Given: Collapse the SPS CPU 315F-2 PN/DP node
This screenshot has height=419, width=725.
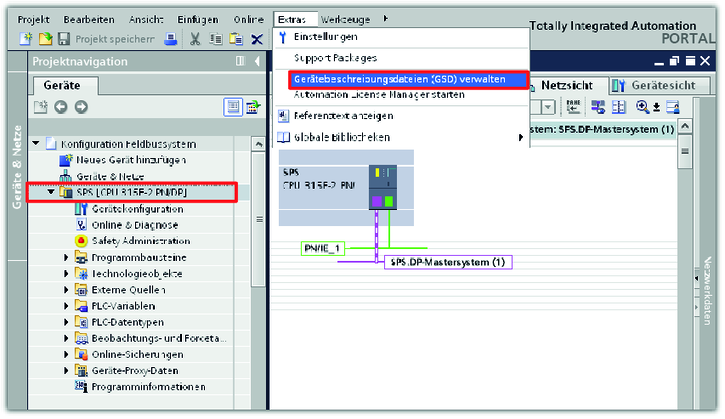Looking at the screenshot, I should (x=52, y=192).
